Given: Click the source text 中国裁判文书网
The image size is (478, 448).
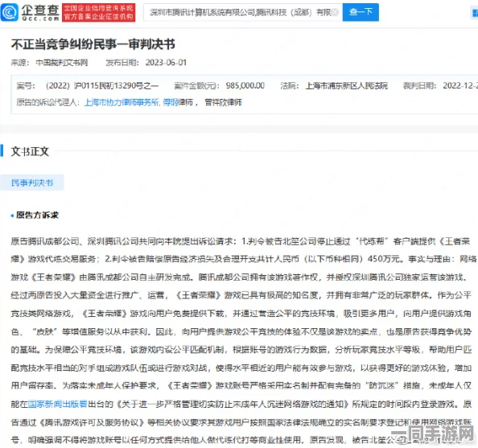Looking at the screenshot, I should tap(62, 63).
